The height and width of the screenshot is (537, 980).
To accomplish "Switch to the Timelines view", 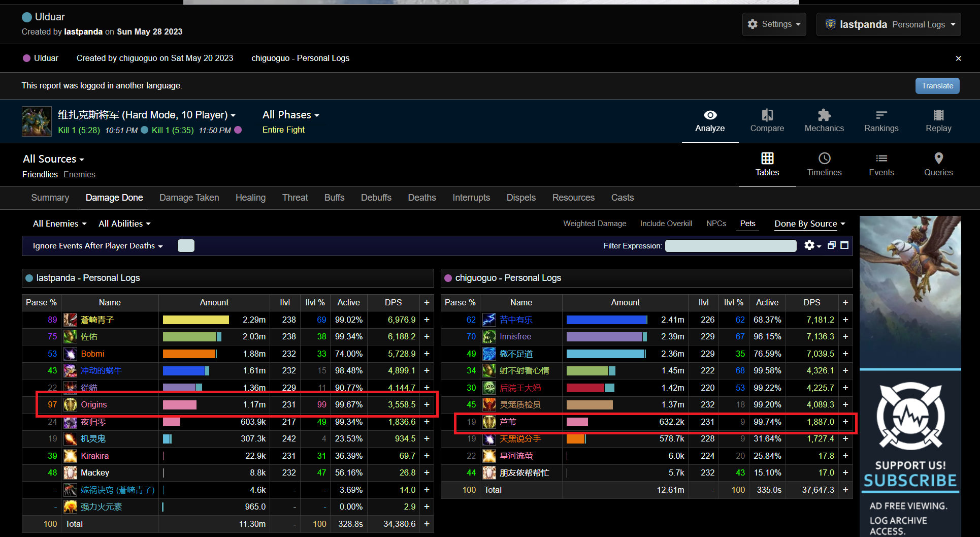I will point(824,165).
